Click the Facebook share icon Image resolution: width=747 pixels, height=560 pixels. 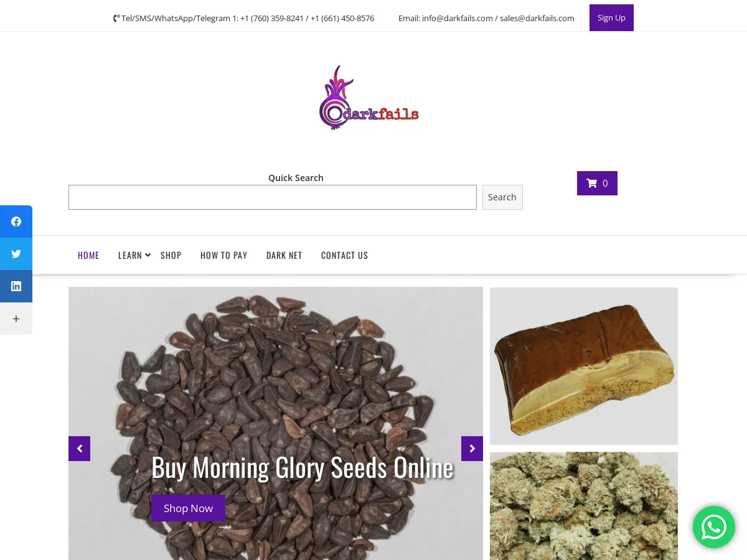[16, 222]
